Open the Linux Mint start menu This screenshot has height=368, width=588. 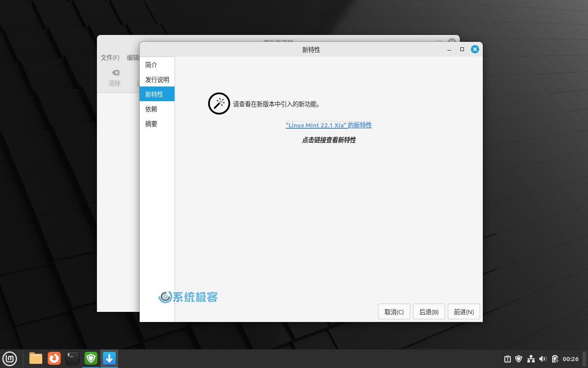pyautogui.click(x=10, y=358)
